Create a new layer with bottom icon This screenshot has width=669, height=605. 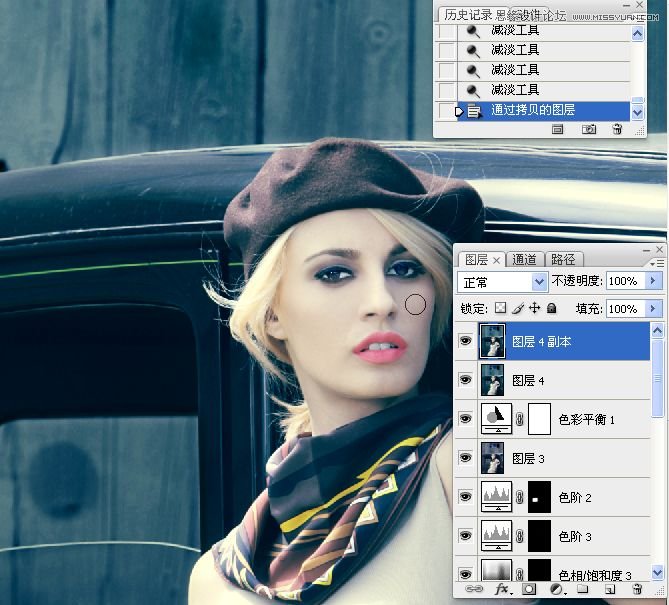pyautogui.click(x=608, y=591)
